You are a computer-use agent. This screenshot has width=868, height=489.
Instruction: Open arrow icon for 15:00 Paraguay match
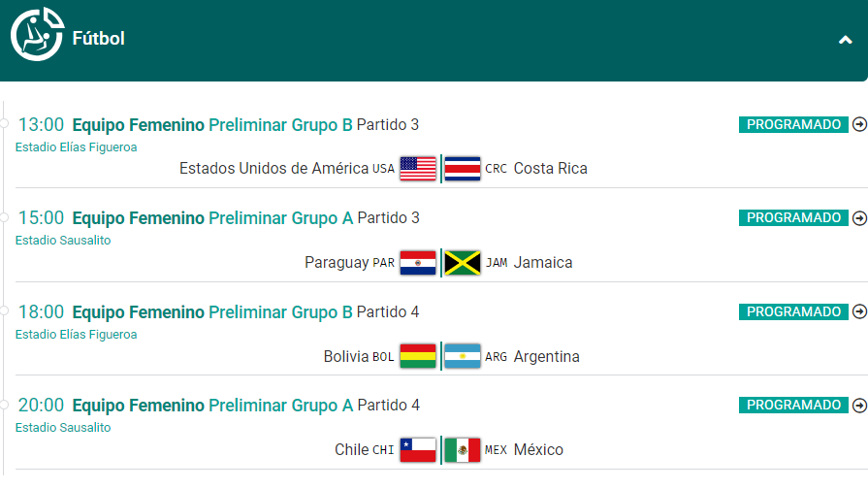pyautogui.click(x=859, y=218)
